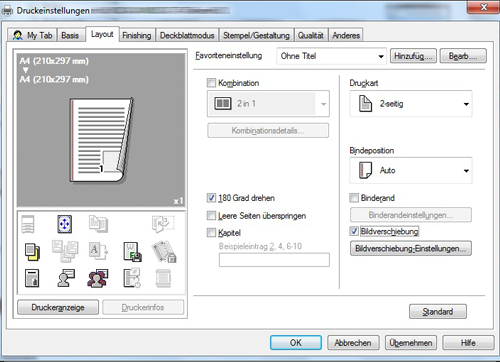Switch to the My Tab tab

(33, 35)
